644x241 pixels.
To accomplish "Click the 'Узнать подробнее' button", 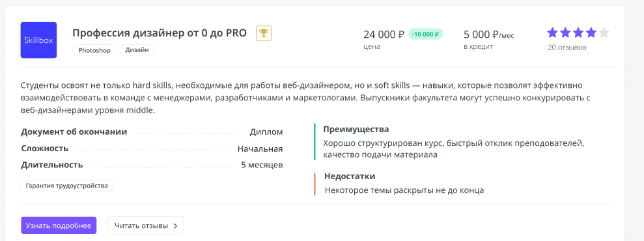I will 59,225.
